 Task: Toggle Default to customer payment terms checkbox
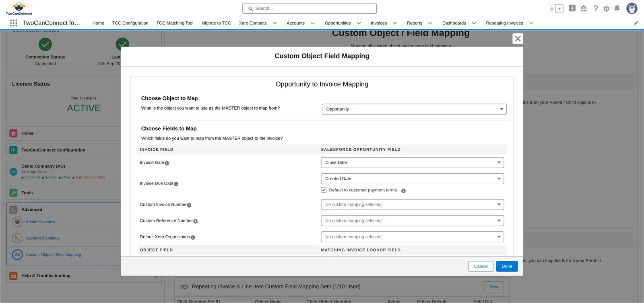(324, 190)
